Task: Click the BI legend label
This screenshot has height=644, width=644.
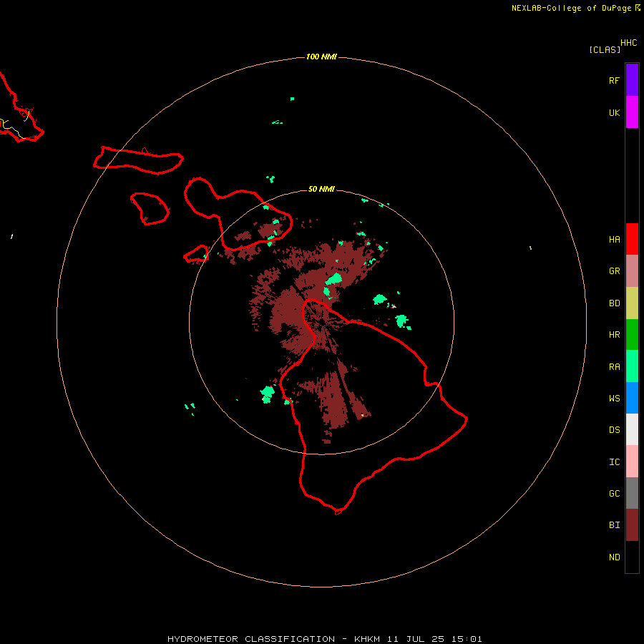Action: click(x=614, y=525)
